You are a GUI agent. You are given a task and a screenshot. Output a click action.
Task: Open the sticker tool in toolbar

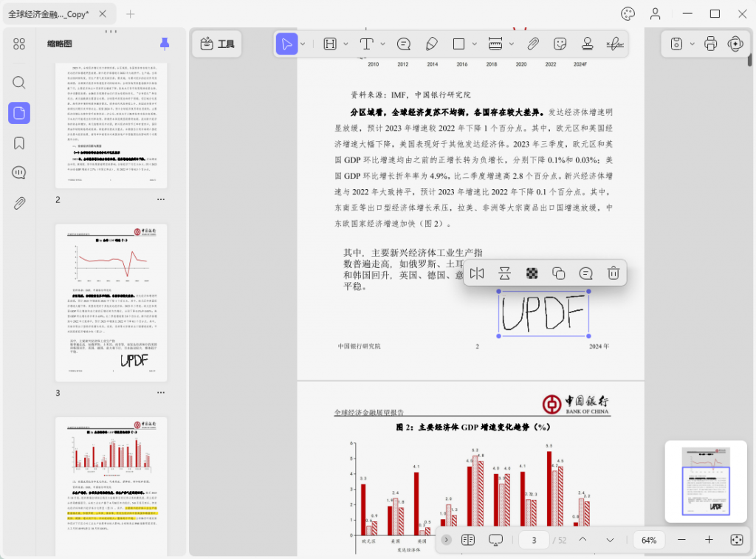[560, 44]
